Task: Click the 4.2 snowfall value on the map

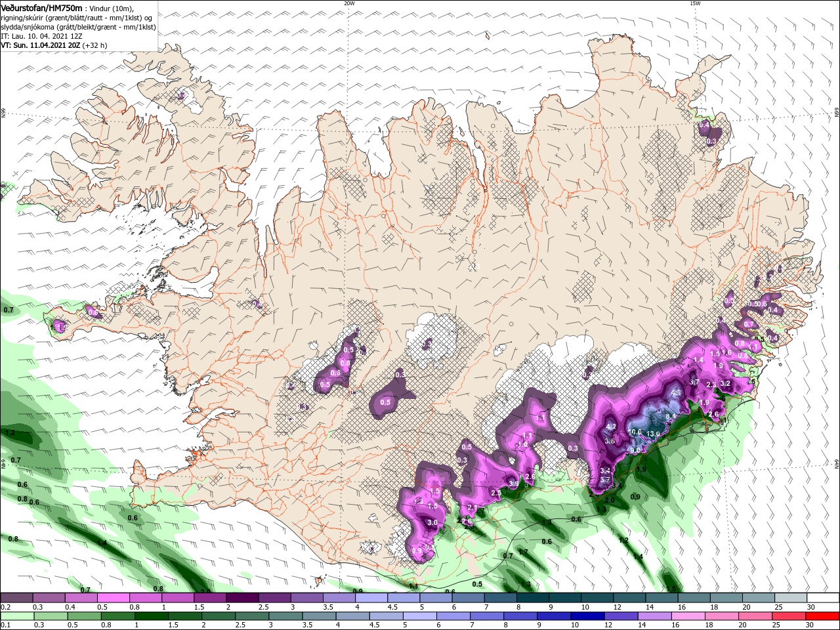Action: point(611,427)
